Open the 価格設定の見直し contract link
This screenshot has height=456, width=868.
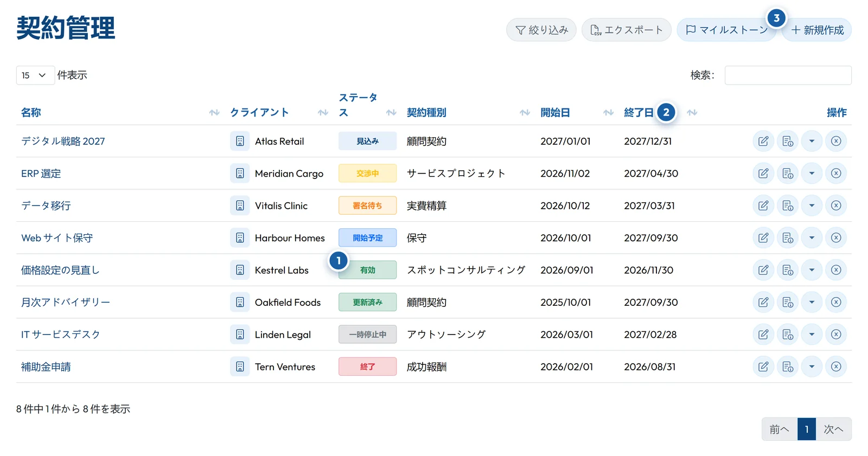(x=60, y=270)
